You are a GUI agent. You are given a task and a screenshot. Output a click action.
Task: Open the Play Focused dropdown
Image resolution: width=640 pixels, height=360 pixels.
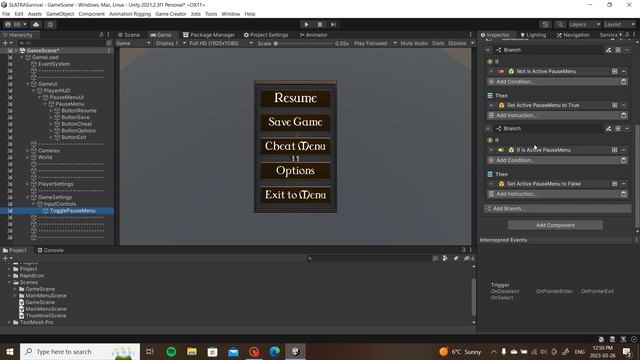(x=375, y=43)
